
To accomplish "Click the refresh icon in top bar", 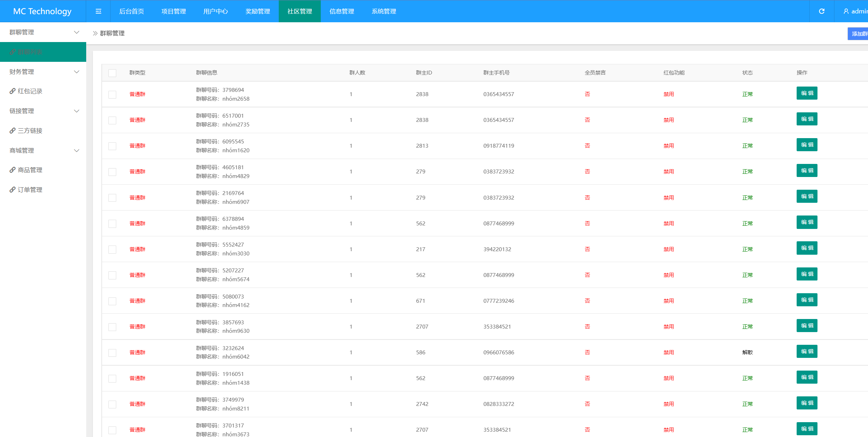I will [x=821, y=11].
